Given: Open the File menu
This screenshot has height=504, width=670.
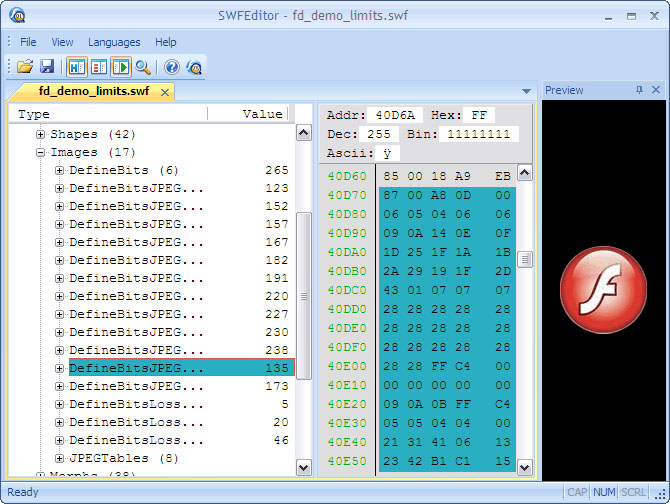Looking at the screenshot, I should pos(28,42).
